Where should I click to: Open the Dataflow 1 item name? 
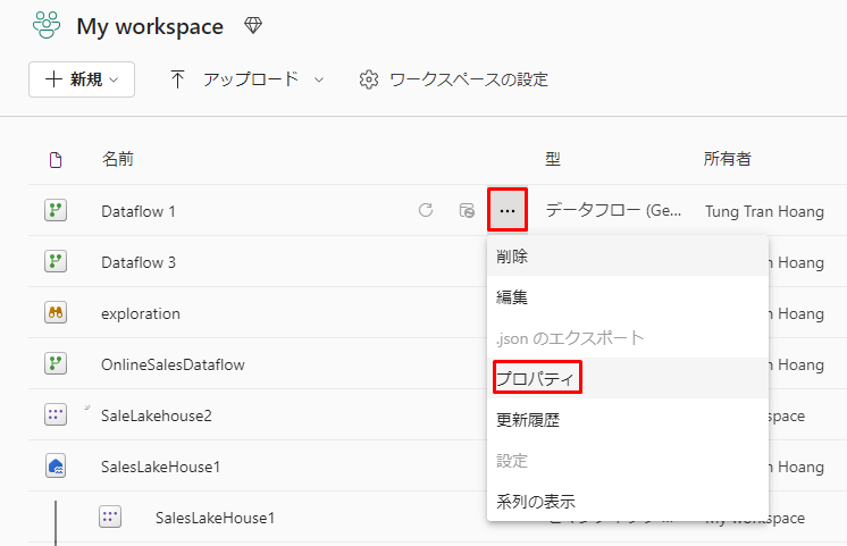point(138,211)
